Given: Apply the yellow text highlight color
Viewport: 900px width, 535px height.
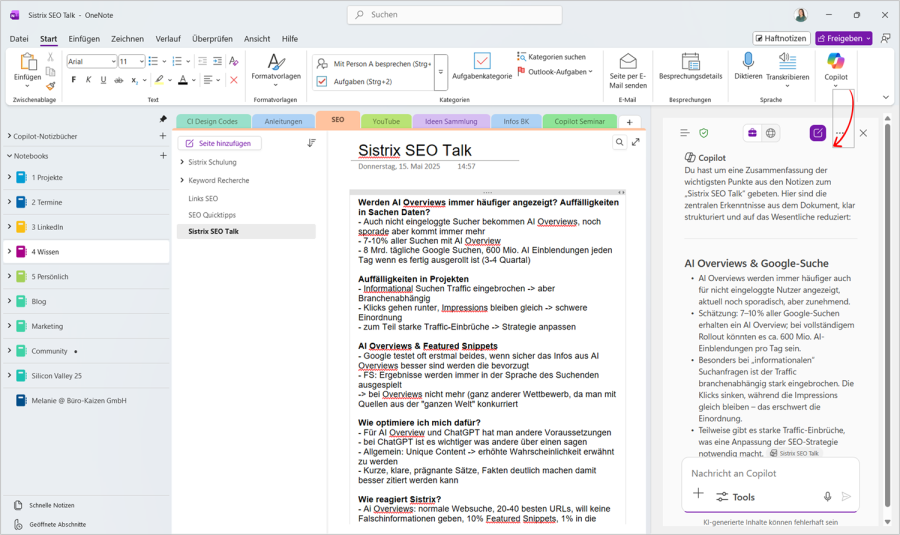Looking at the screenshot, I should (159, 80).
